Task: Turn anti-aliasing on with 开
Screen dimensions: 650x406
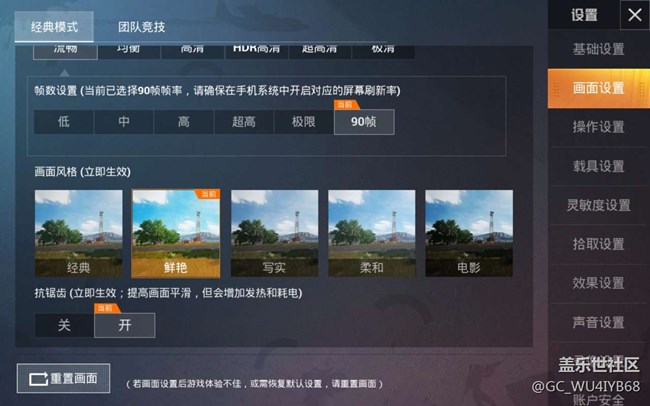Action: click(125, 325)
